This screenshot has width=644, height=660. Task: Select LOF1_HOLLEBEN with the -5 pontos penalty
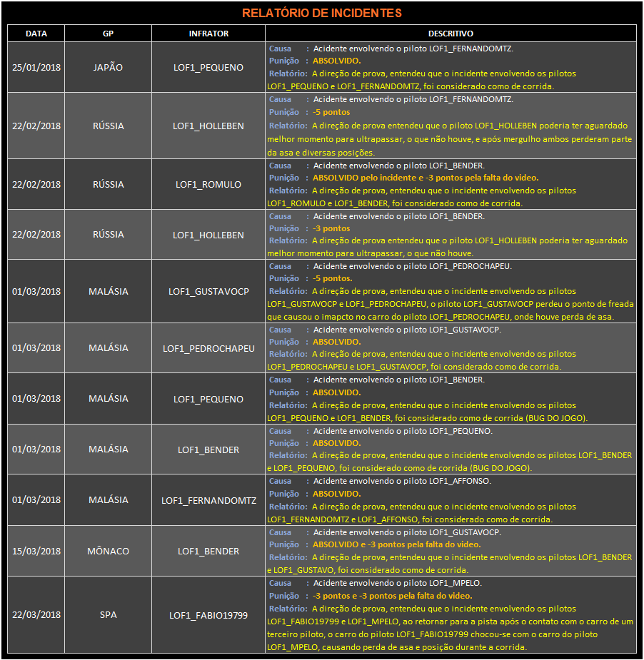tap(208, 126)
